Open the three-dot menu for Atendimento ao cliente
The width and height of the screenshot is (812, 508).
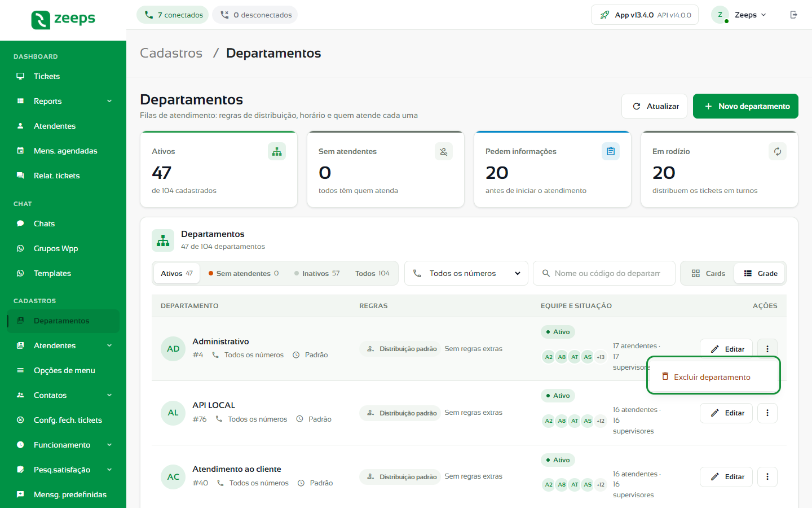pos(767,477)
